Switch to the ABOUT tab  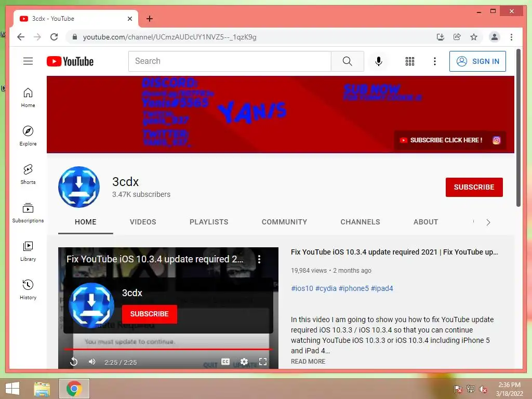pos(426,222)
